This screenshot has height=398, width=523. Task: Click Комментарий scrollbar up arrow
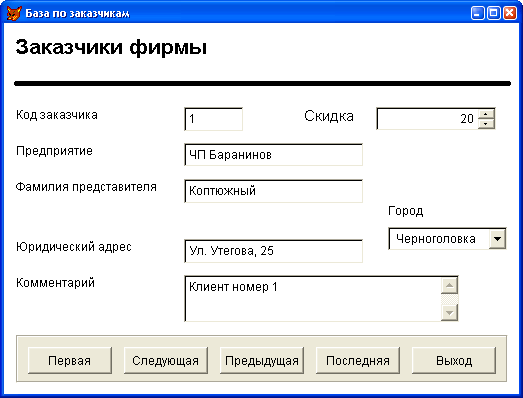tap(449, 286)
